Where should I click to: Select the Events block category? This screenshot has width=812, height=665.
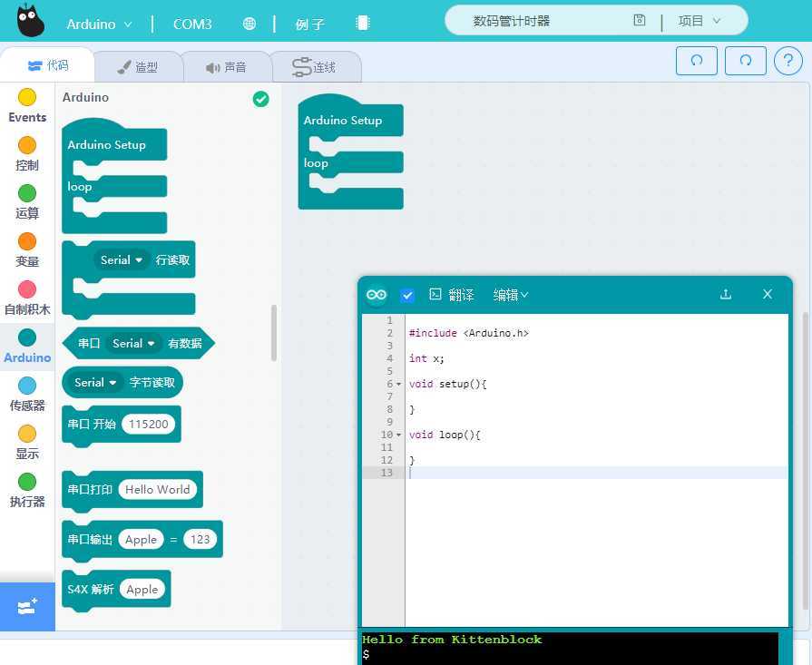[27, 105]
